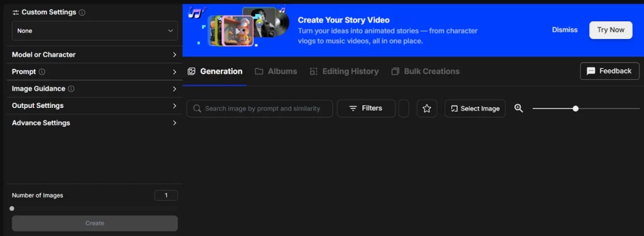Click the info icon next to Image Guidance
This screenshot has width=644, height=236.
[x=71, y=88]
